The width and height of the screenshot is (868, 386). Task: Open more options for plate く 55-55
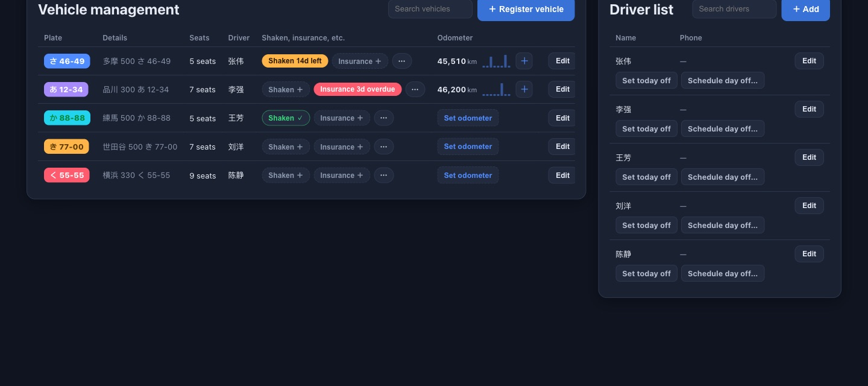click(x=384, y=176)
